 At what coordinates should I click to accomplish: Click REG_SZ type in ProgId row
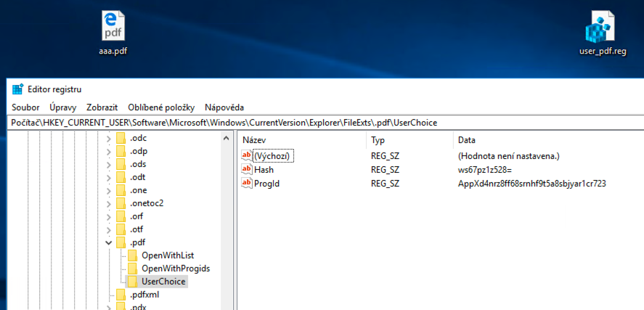point(385,184)
